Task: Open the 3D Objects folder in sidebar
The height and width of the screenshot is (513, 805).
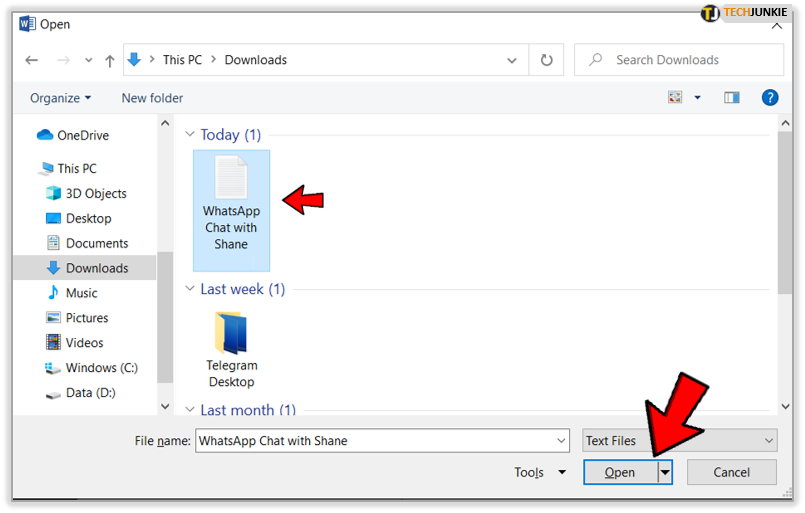Action: (96, 193)
